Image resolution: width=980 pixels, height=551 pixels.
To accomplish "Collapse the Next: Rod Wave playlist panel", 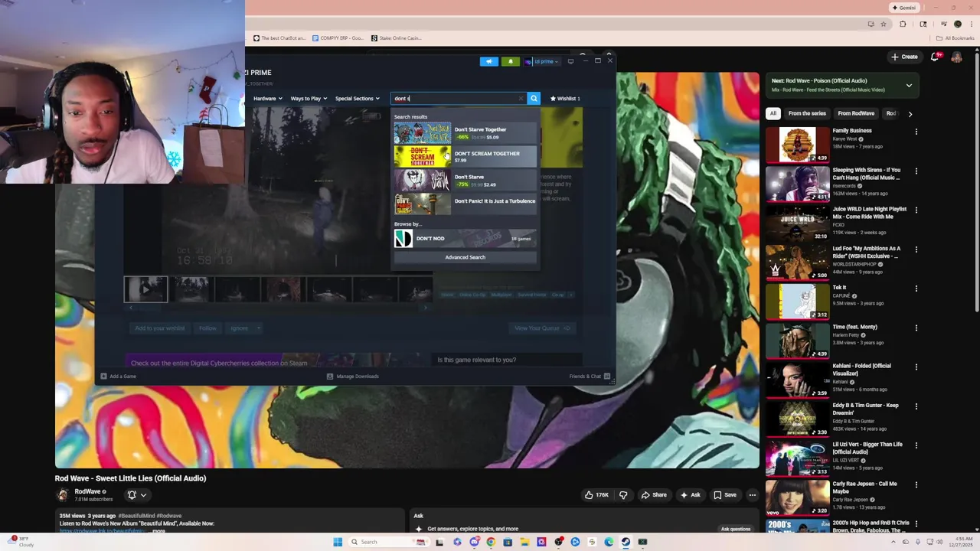I will click(909, 85).
